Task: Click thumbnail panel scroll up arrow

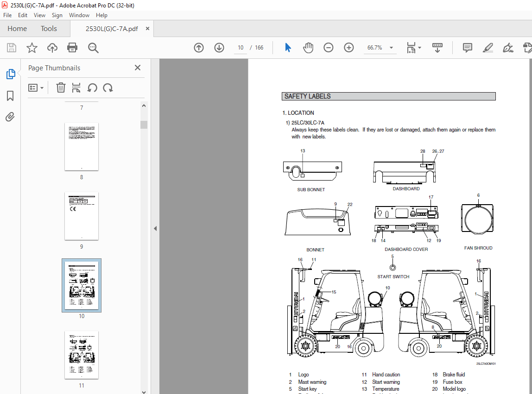Action: click(x=144, y=106)
